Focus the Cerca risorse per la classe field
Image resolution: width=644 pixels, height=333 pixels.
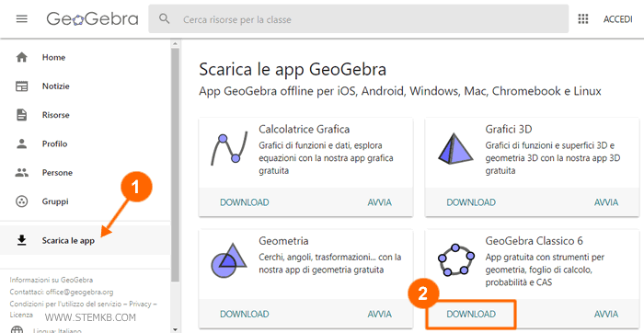click(x=359, y=19)
